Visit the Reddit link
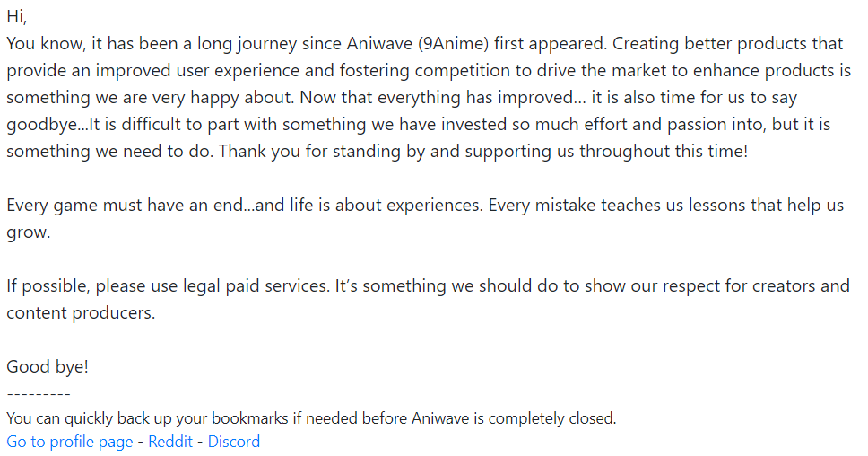Screen dimensions: 868x456 (170, 442)
